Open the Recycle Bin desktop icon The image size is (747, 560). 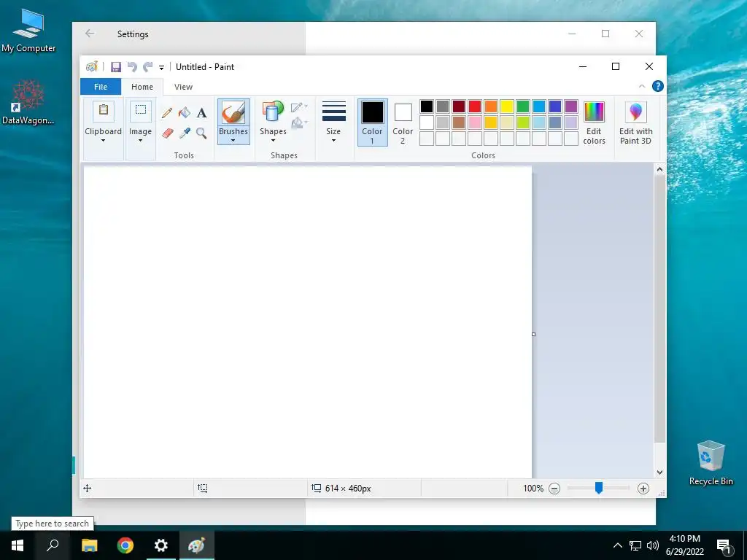click(x=711, y=463)
